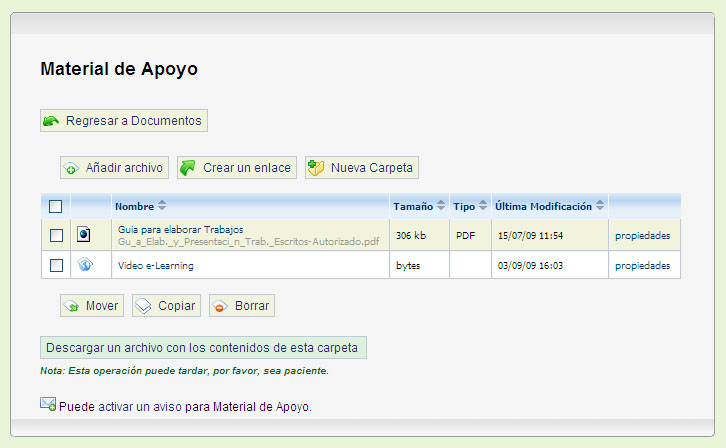Click the Tamaño column header text
This screenshot has height=448, width=726.
(x=413, y=206)
